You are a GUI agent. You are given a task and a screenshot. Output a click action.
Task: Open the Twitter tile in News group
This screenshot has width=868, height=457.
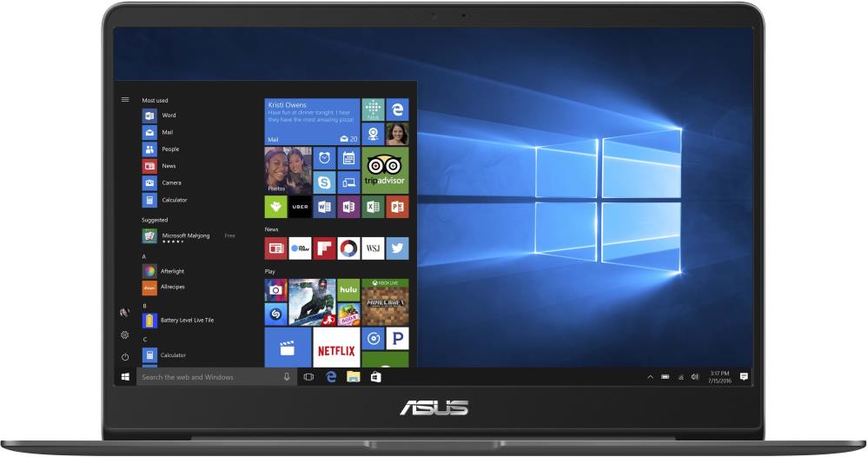(x=397, y=248)
